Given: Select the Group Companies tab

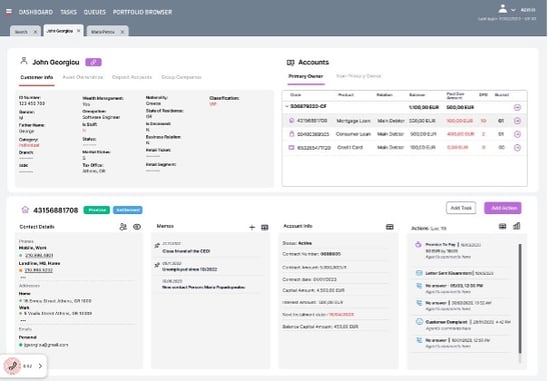Looking at the screenshot, I should tap(181, 77).
